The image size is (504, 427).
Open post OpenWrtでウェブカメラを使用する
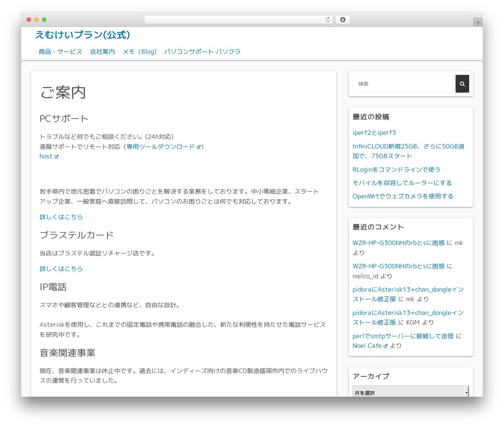point(403,196)
